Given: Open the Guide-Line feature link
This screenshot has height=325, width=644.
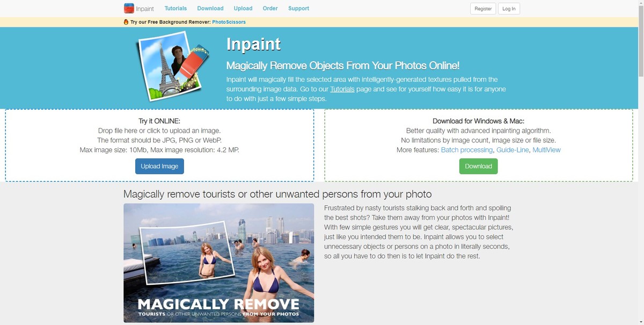Looking at the screenshot, I should coord(513,150).
